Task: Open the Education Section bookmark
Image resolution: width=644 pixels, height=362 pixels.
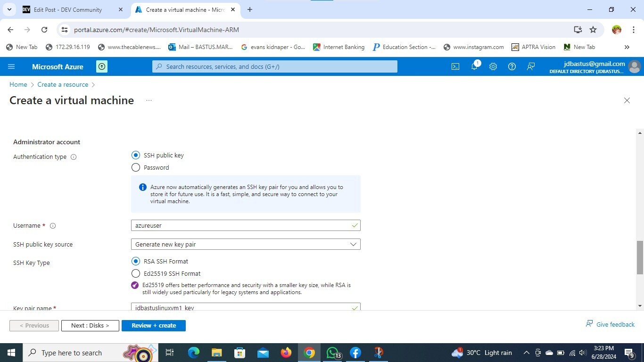Action: 404,47
